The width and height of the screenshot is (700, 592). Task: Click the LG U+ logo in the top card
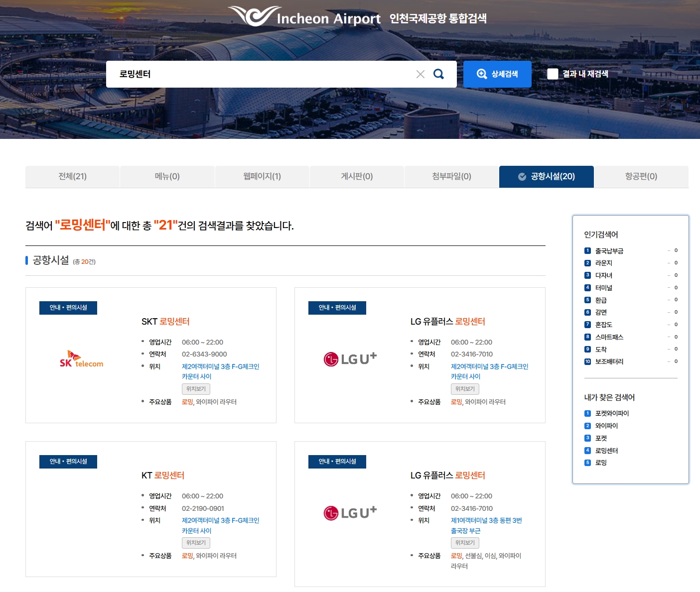click(350, 358)
